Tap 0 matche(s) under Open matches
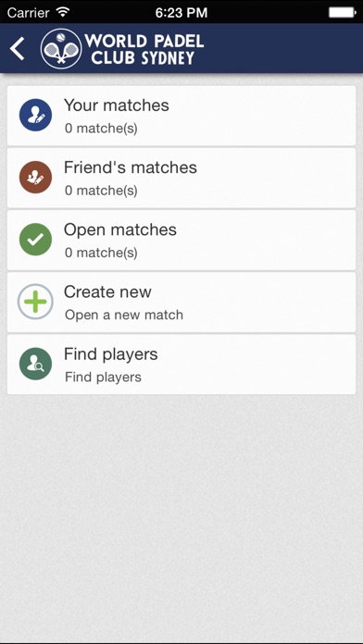 pos(101,253)
